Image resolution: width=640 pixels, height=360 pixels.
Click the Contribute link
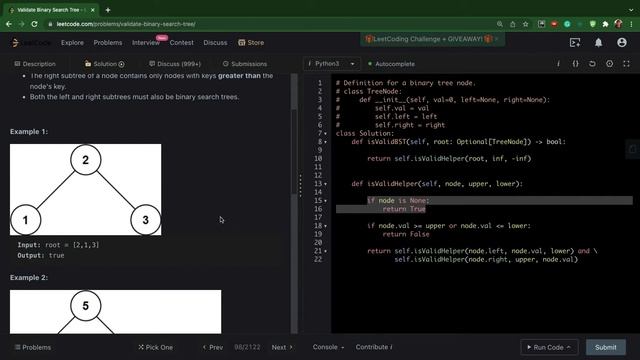point(374,347)
